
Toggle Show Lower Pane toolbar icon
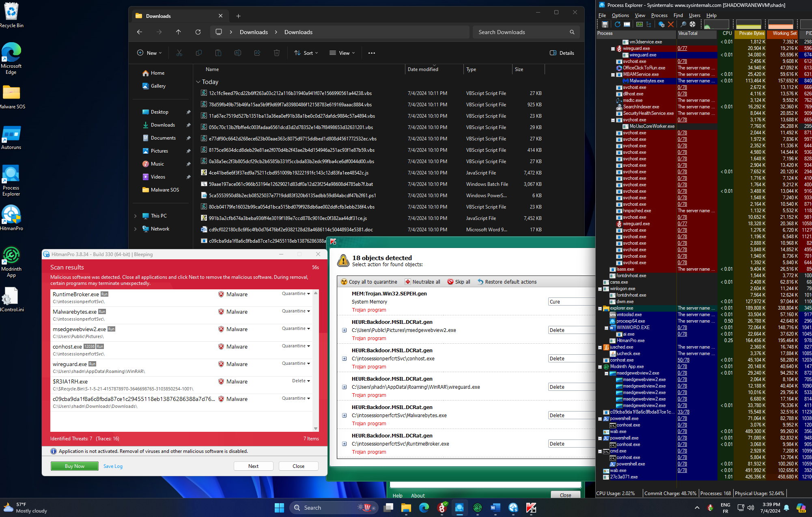tap(627, 24)
